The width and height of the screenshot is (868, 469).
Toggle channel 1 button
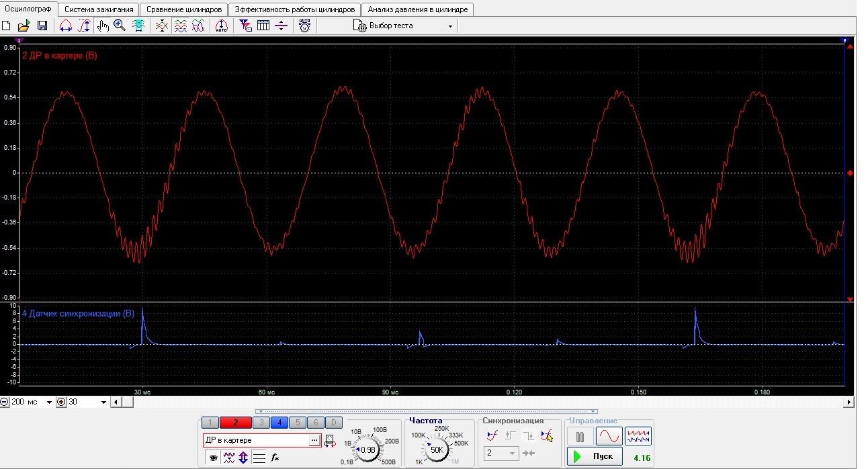[x=210, y=423]
